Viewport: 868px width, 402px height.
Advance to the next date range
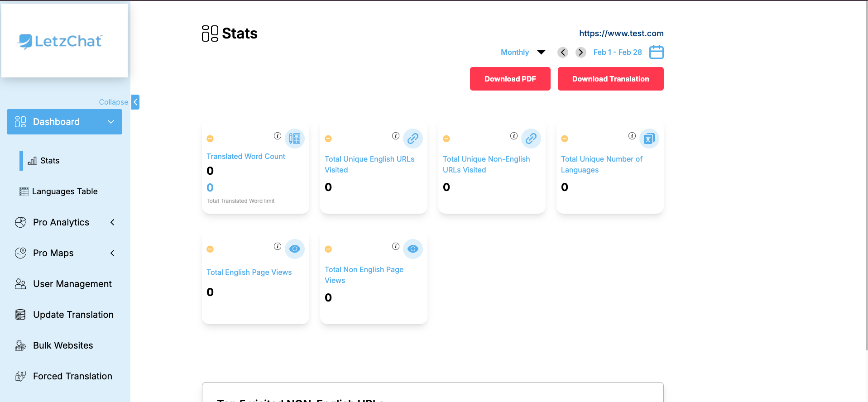tap(581, 53)
